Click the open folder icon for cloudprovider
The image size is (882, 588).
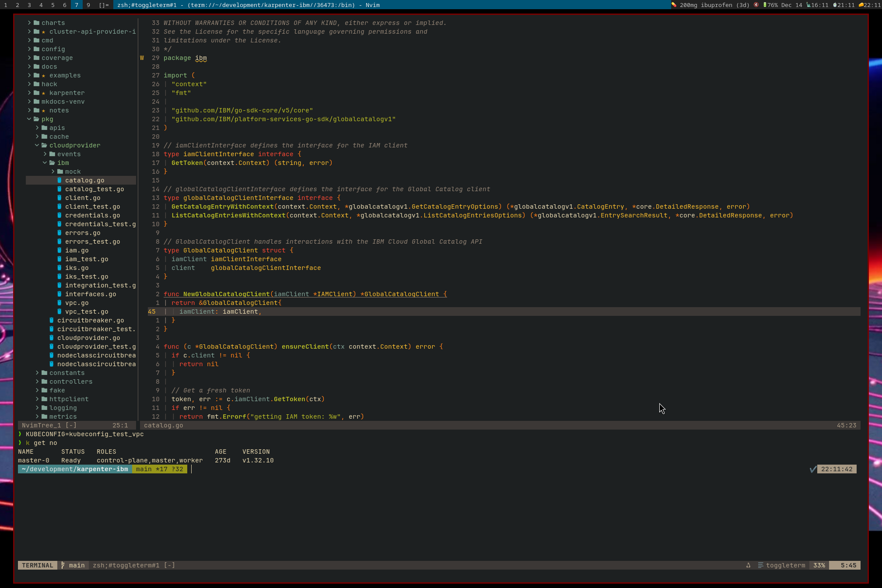coord(44,145)
